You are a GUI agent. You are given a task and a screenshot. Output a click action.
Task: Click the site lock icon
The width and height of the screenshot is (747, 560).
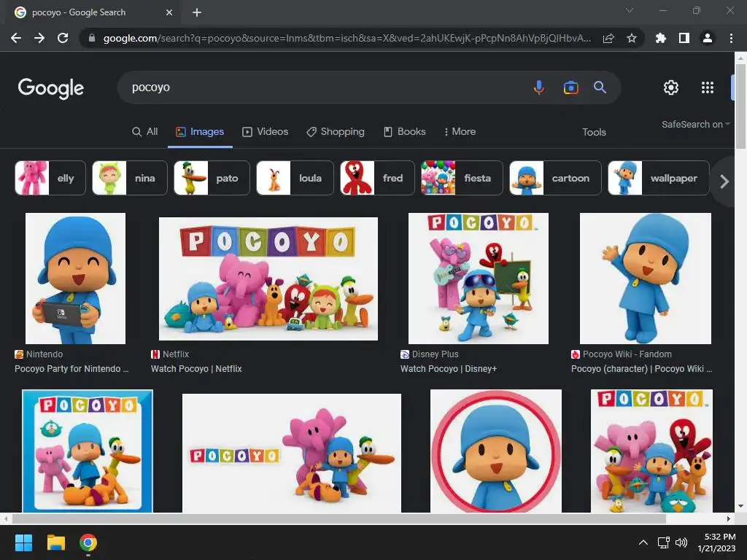click(x=92, y=38)
